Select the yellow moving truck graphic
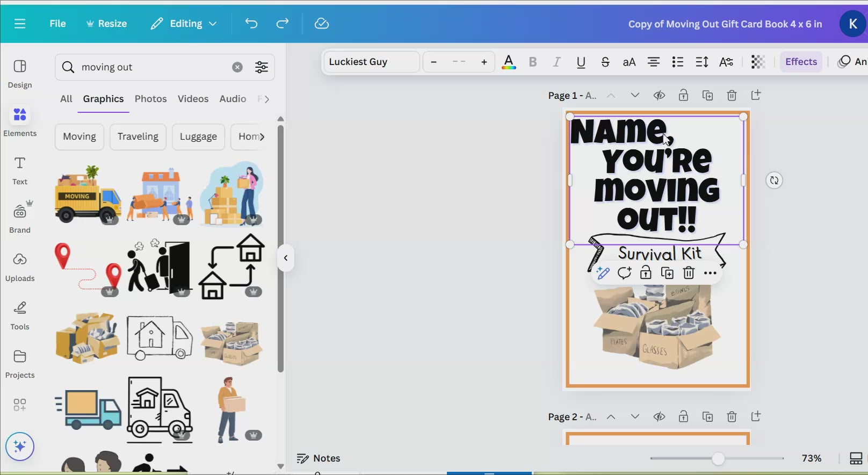This screenshot has width=868, height=475. point(88,195)
